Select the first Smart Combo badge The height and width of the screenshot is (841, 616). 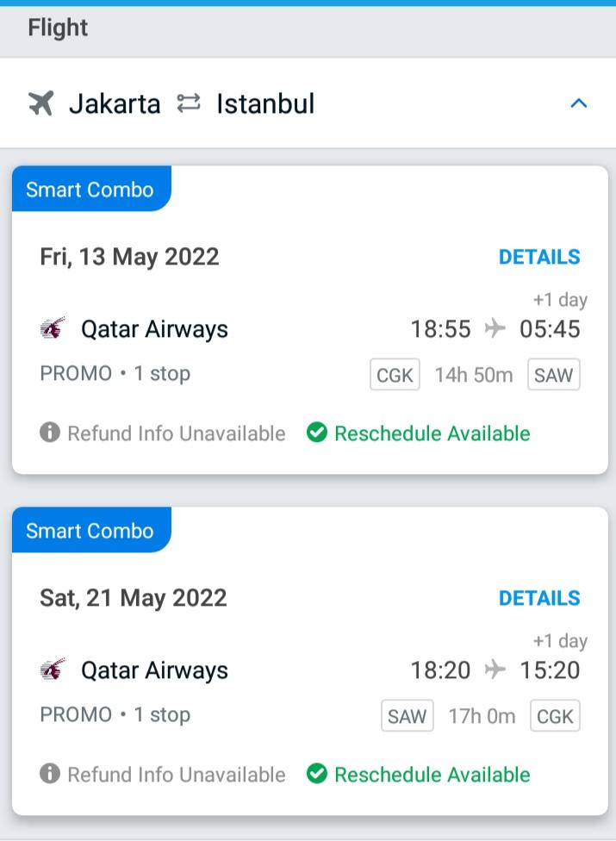[x=91, y=189]
